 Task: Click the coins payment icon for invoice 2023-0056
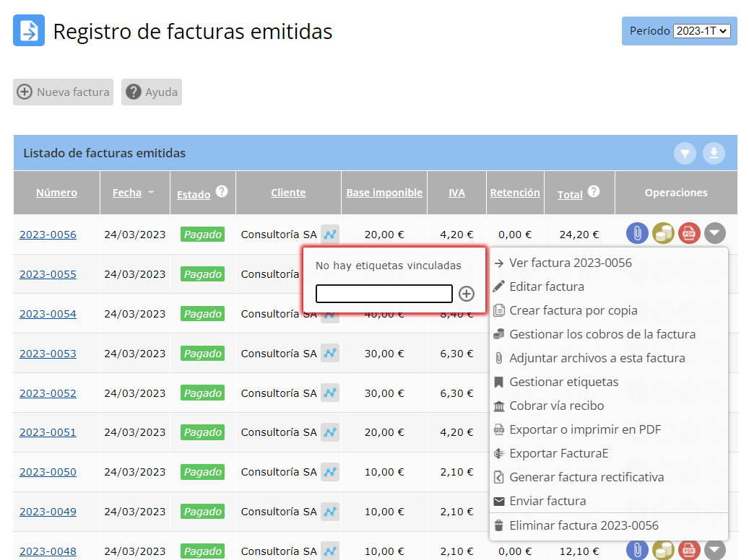click(x=663, y=233)
